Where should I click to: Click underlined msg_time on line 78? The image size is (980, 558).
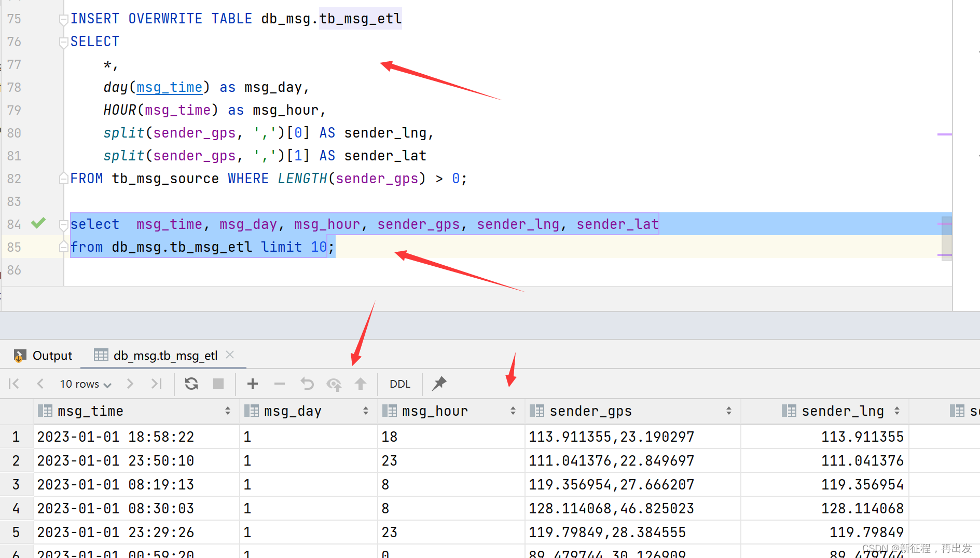tap(169, 87)
